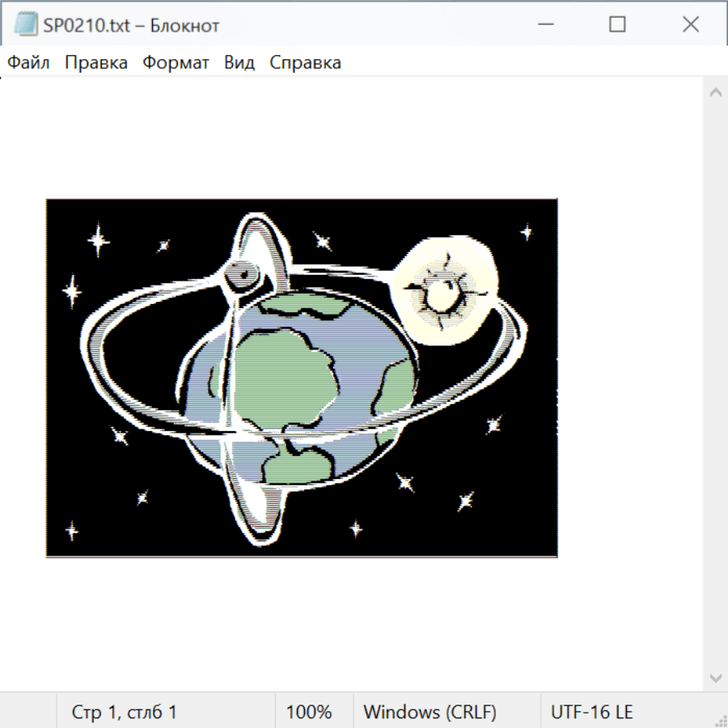Click the Notepad icon in the title bar

25,24
